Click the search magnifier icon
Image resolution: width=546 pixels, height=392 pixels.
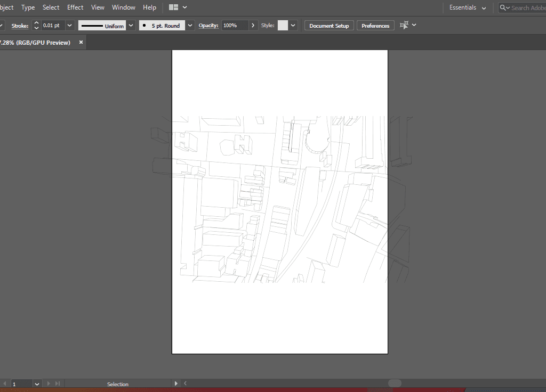coord(504,7)
